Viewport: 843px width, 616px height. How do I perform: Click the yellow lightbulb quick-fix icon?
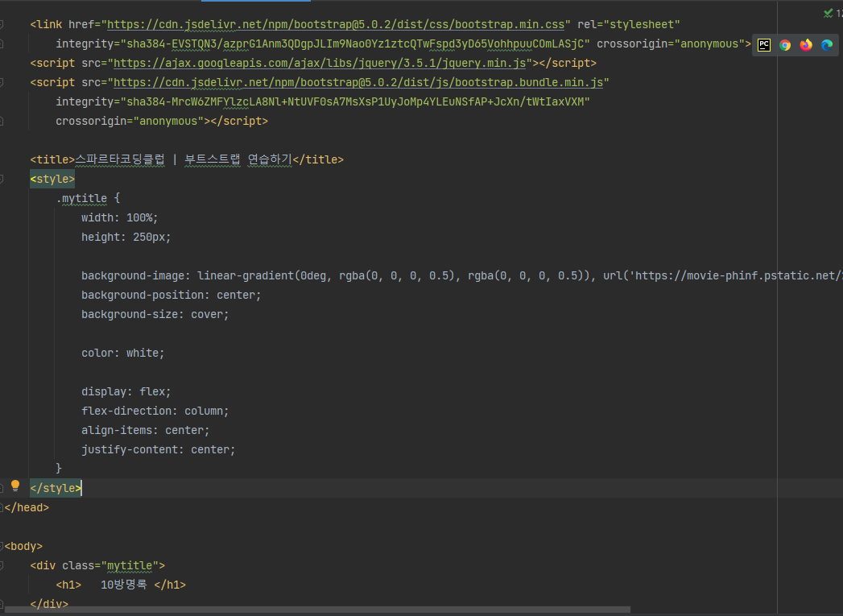15,486
